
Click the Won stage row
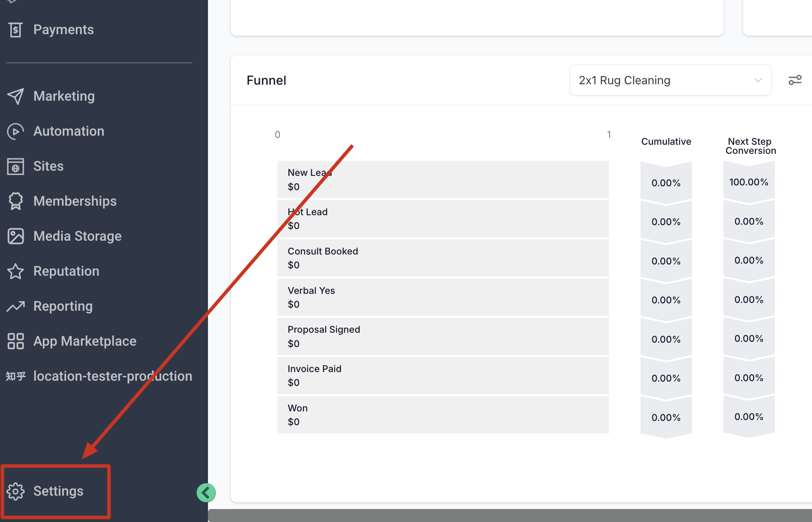(x=443, y=415)
